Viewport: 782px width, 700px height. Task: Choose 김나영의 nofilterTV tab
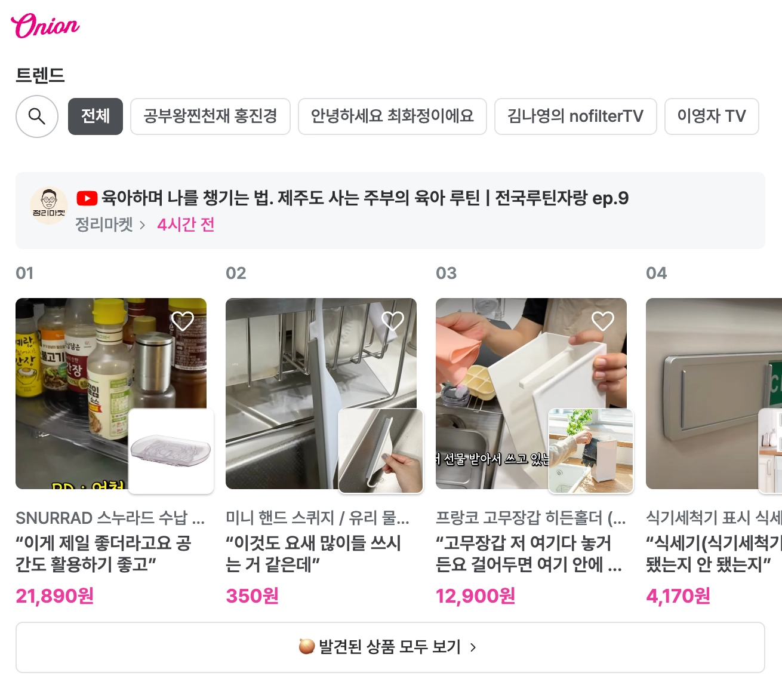(575, 116)
